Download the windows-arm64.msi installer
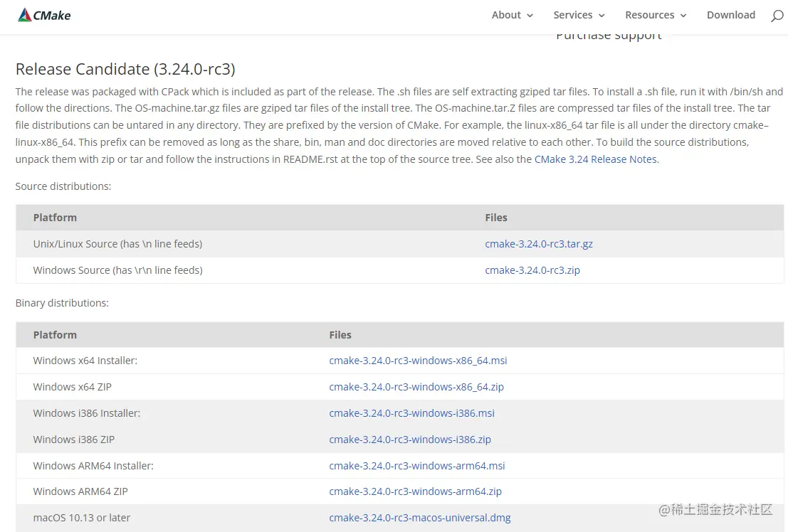Viewport: 788px width, 532px height. [x=416, y=466]
